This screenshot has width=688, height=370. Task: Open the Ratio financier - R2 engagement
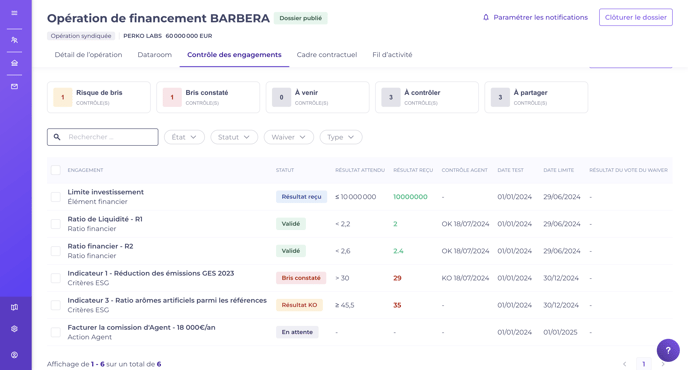click(100, 246)
